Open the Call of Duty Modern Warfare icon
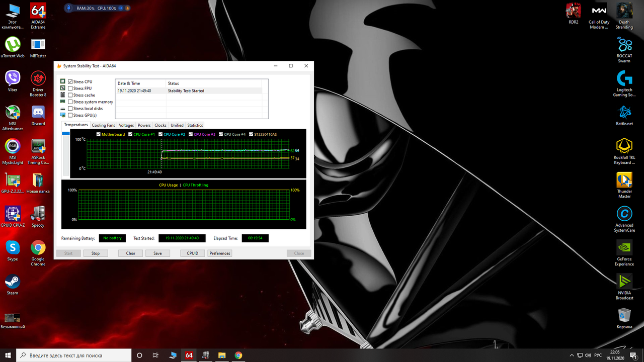 [599, 16]
